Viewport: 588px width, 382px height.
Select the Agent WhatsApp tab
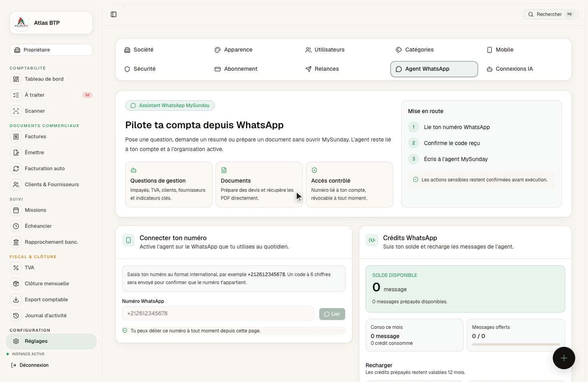tap(434, 69)
